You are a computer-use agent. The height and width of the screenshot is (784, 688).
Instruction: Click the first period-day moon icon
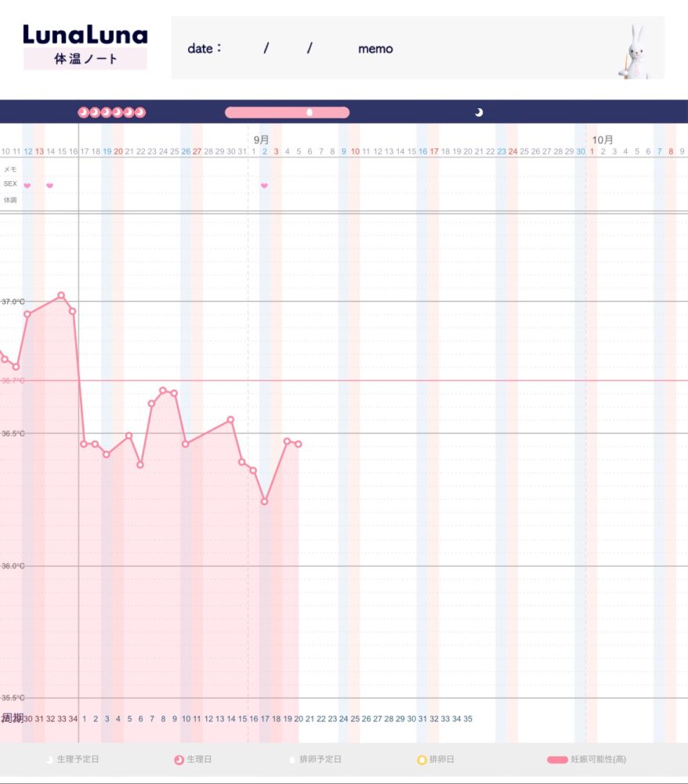click(83, 112)
